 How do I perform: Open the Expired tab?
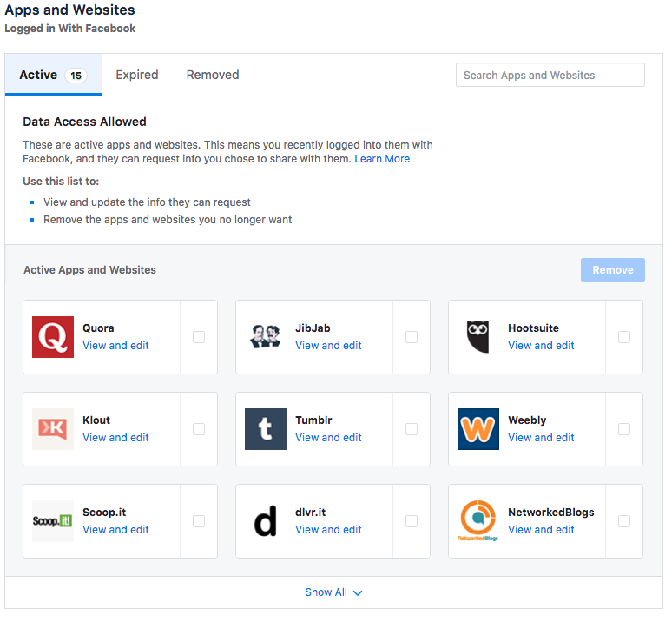[x=136, y=75]
